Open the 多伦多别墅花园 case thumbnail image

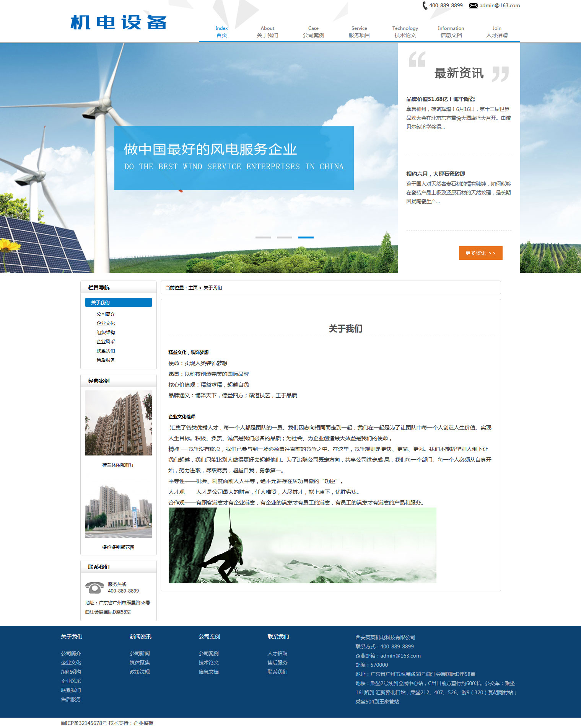tap(118, 511)
